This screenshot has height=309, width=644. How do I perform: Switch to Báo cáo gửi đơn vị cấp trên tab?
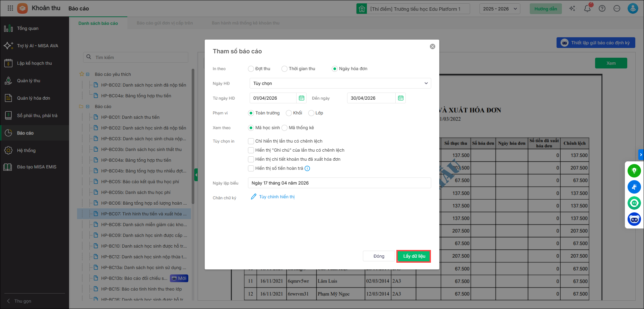coord(165,23)
